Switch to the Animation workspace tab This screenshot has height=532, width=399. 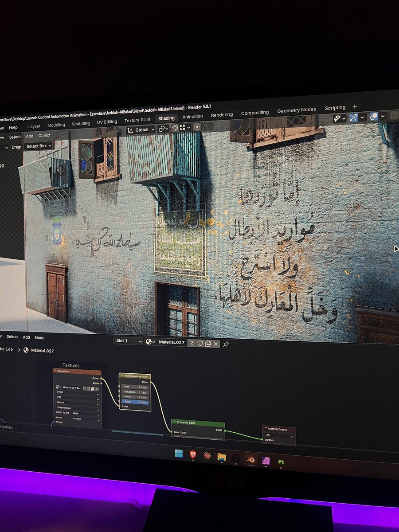[x=192, y=117]
